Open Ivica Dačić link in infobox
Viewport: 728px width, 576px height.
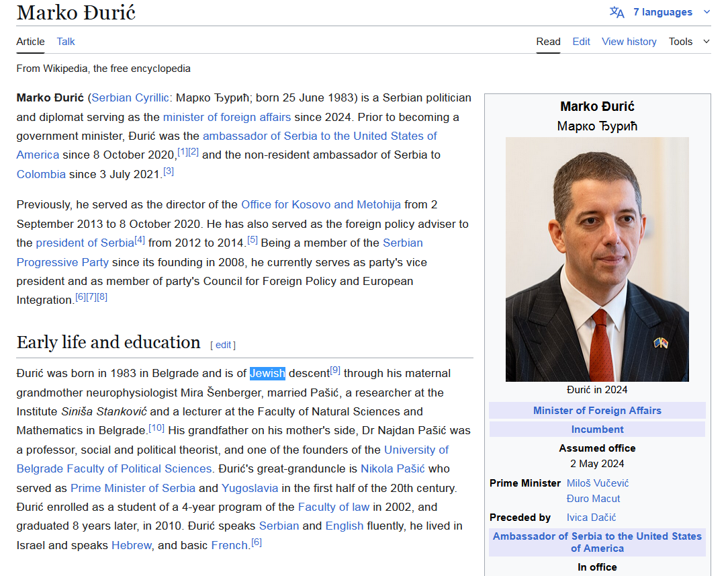click(591, 518)
